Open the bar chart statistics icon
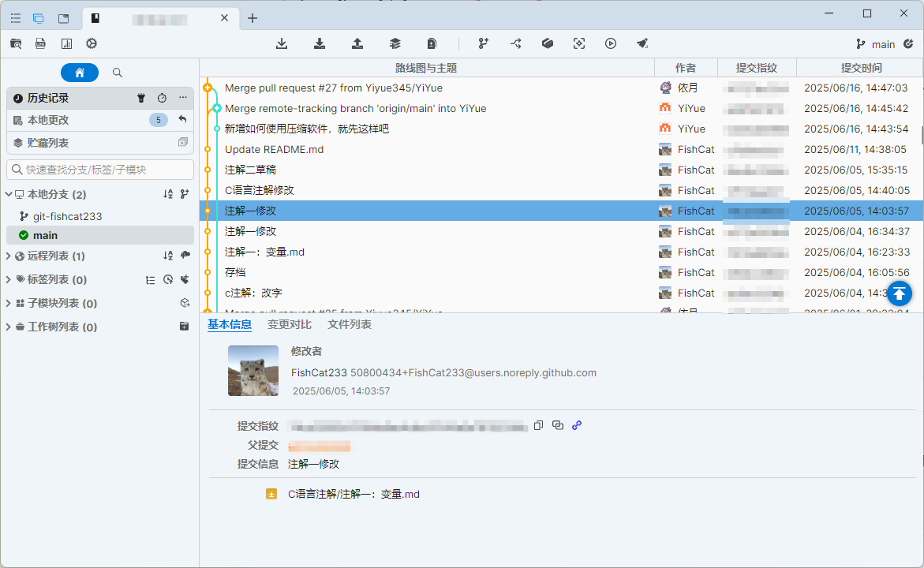The height and width of the screenshot is (568, 924). pos(66,44)
